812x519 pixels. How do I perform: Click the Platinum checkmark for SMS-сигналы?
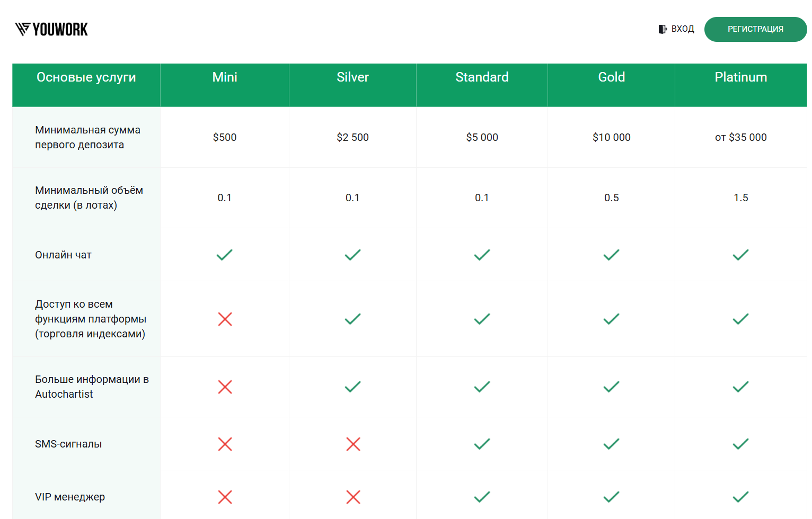click(x=741, y=444)
